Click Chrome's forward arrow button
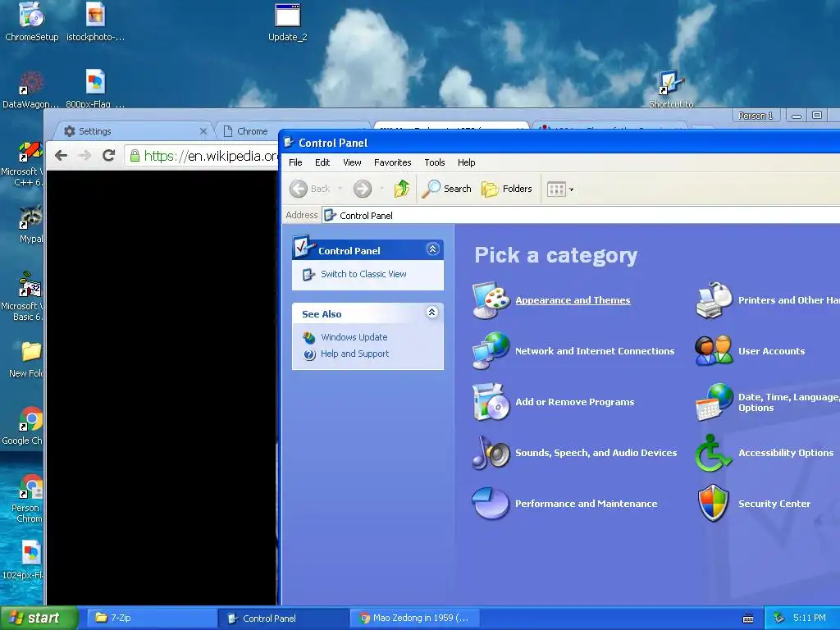The height and width of the screenshot is (630, 840). 84,155
